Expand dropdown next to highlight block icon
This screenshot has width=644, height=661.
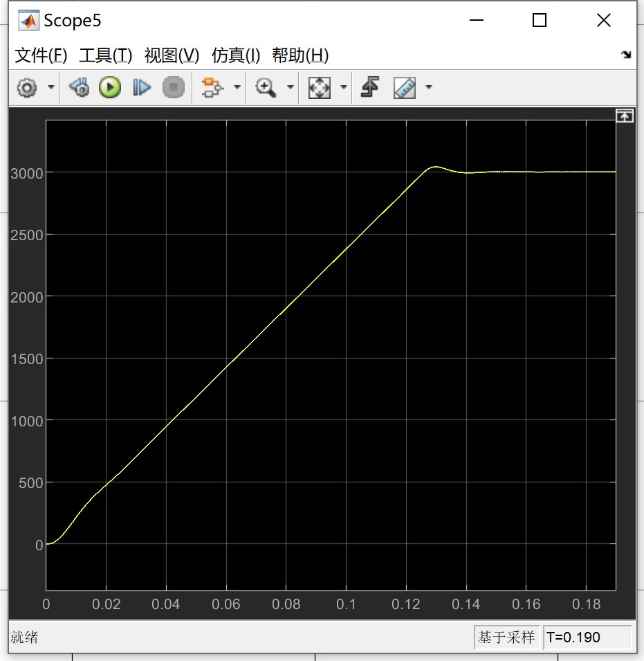point(237,88)
